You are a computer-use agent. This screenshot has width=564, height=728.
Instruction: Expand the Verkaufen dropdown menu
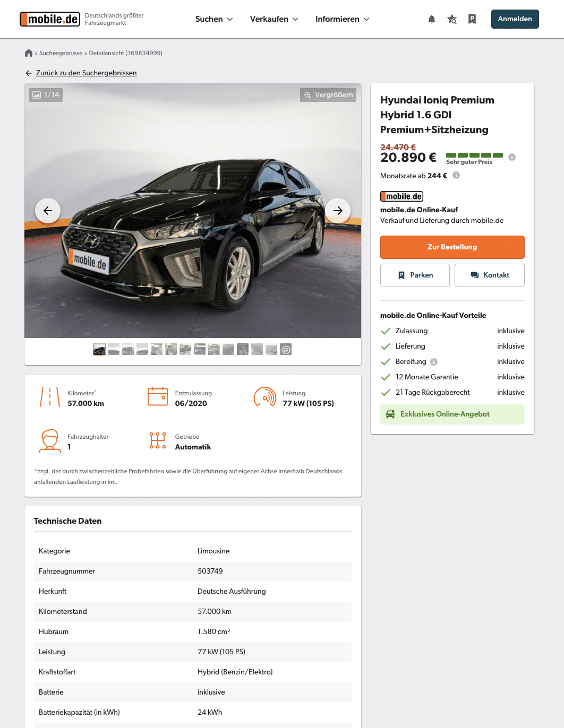point(274,19)
